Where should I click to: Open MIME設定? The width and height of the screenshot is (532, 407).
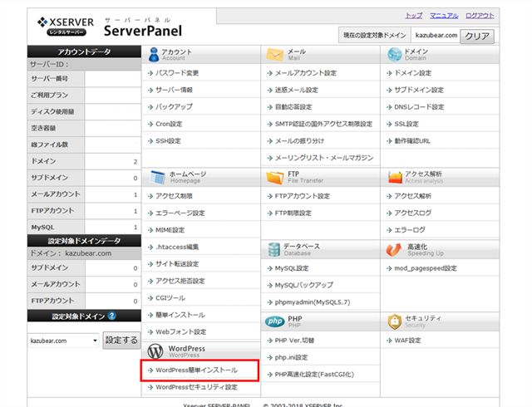point(170,229)
